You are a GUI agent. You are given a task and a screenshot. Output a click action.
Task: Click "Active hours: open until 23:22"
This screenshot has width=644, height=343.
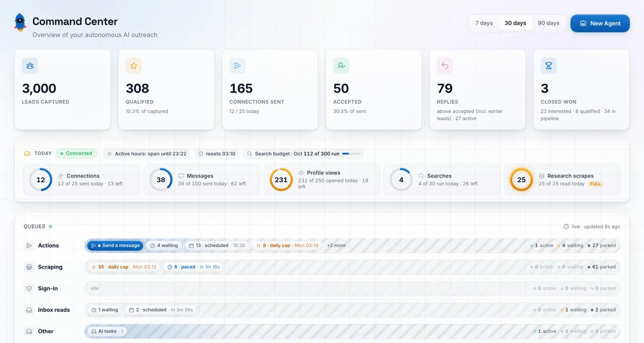tap(147, 154)
